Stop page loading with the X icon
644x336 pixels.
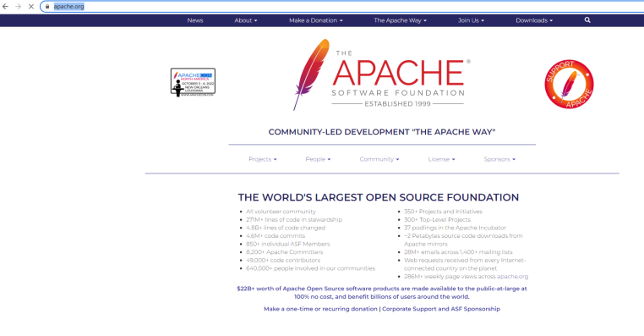[x=30, y=7]
